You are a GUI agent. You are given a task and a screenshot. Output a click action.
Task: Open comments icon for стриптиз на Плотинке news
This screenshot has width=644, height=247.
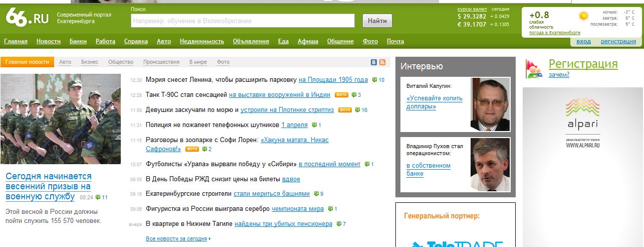[357, 110]
